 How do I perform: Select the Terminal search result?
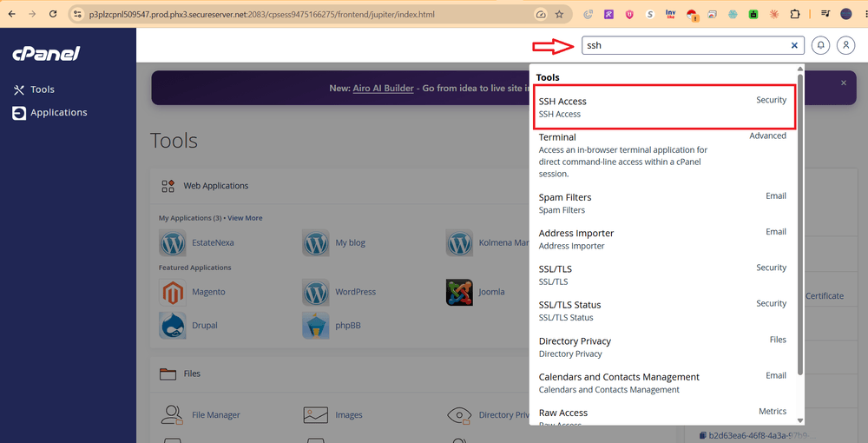point(664,155)
